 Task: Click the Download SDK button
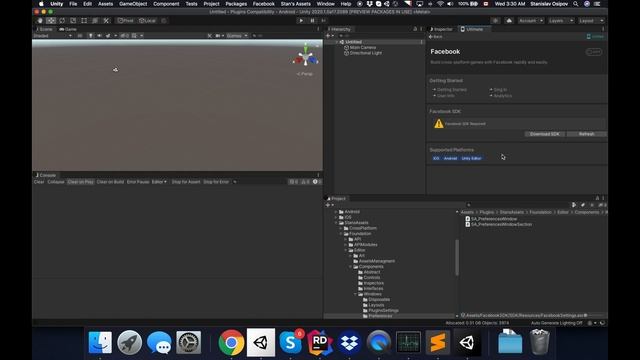544,134
